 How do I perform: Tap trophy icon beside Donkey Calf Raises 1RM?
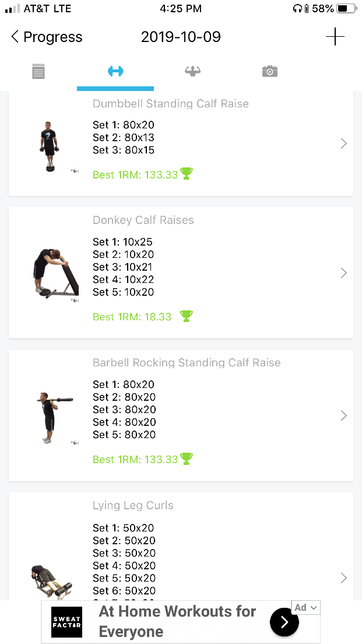click(x=186, y=316)
